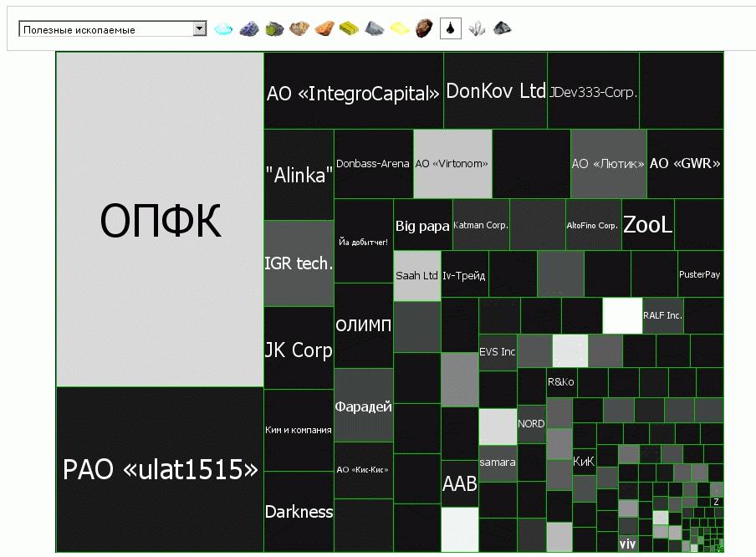Select the Фарадей treemap block
Image resolution: width=756 pixels, height=557 pixels.
(364, 406)
